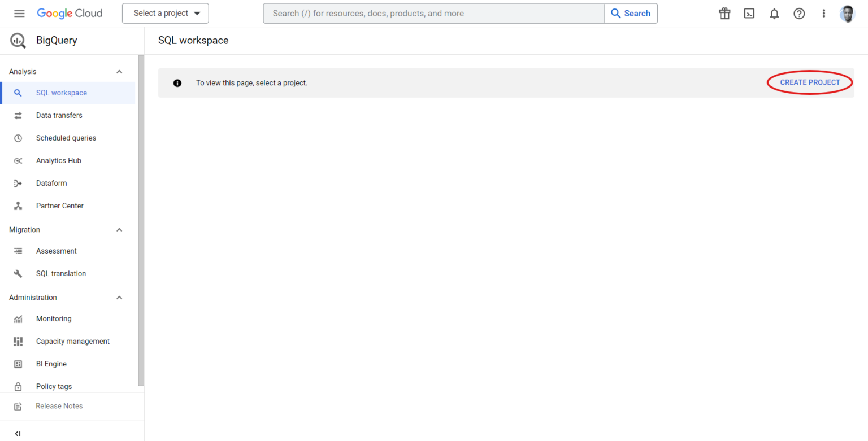This screenshot has width=868, height=441.
Task: Open the three-dot overflow menu
Action: [x=824, y=13]
